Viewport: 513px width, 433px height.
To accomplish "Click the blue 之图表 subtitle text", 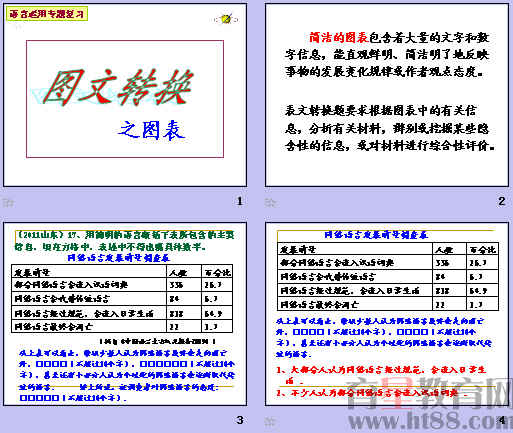I will pyautogui.click(x=152, y=130).
